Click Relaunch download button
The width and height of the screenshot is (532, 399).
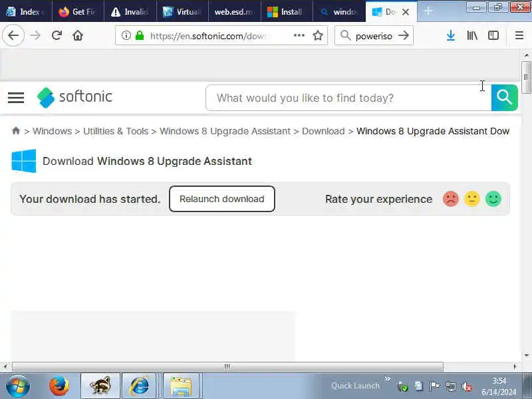pyautogui.click(x=222, y=199)
